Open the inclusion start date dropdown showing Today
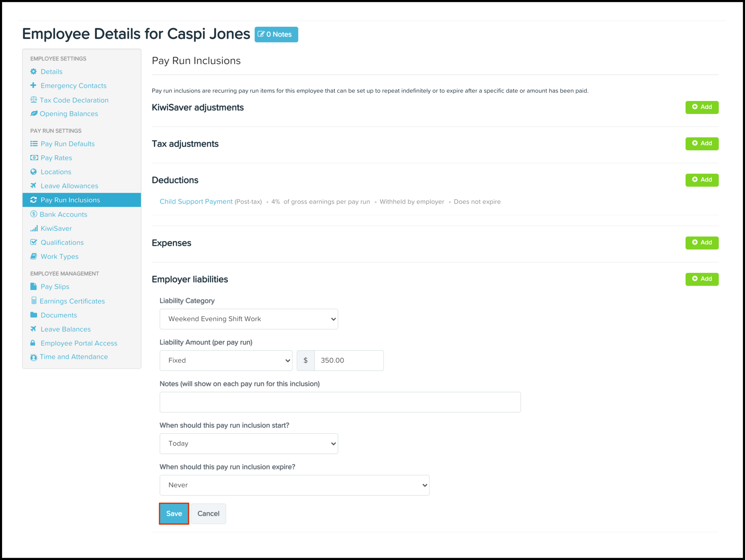 249,443
